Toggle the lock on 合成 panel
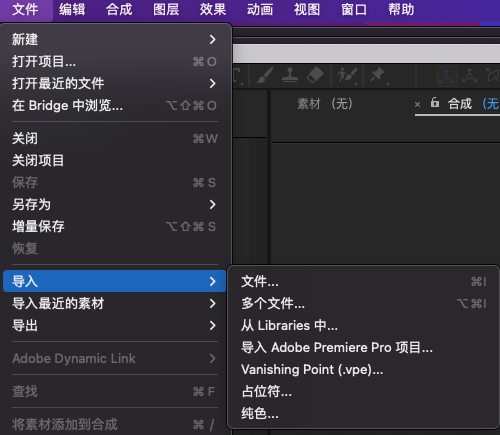500x435 pixels. click(435, 102)
